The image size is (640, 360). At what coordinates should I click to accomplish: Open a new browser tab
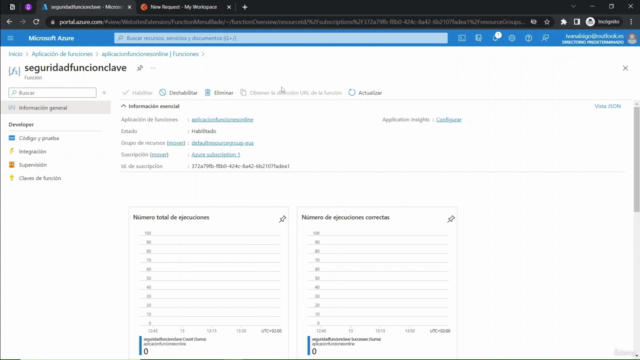point(245,7)
